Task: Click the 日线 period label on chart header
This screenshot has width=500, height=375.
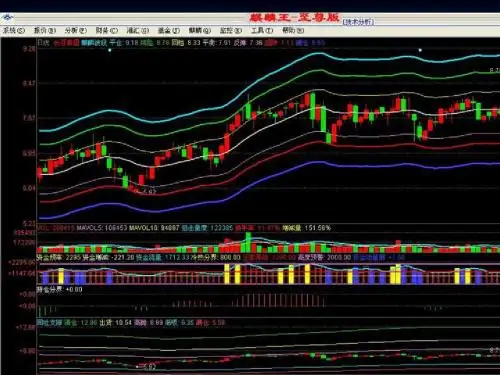Action: coord(43,43)
